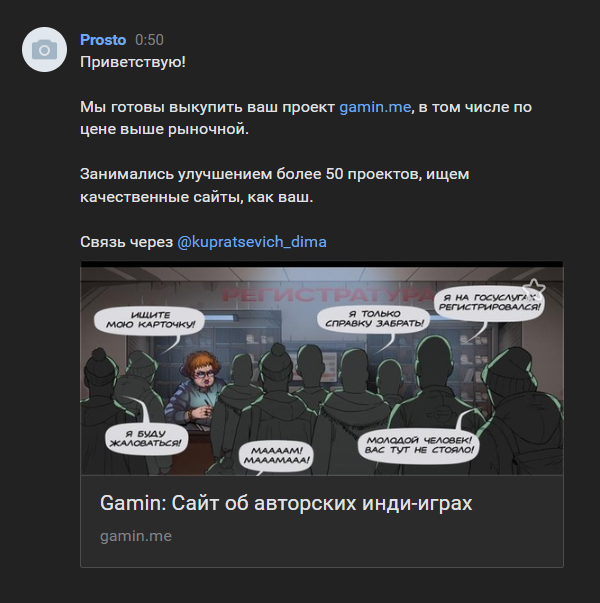Image resolution: width=600 pixels, height=603 pixels.
Task: Click the МААААМ! МАААМААА! speech bubble
Action: click(x=276, y=456)
